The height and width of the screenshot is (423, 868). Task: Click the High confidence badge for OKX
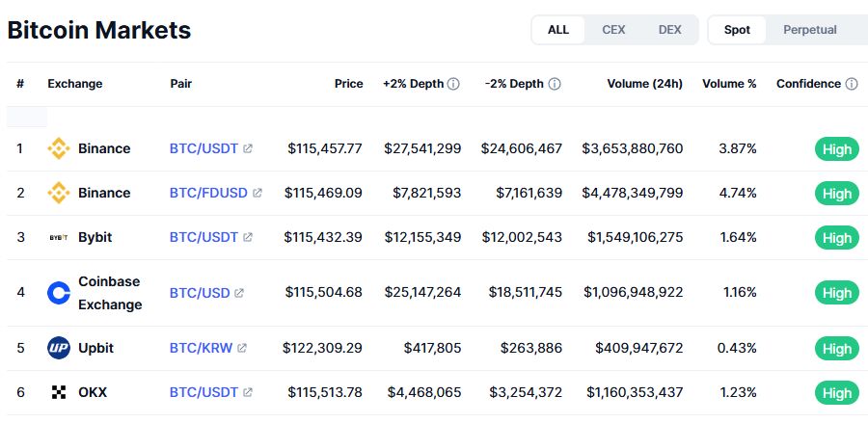point(836,393)
